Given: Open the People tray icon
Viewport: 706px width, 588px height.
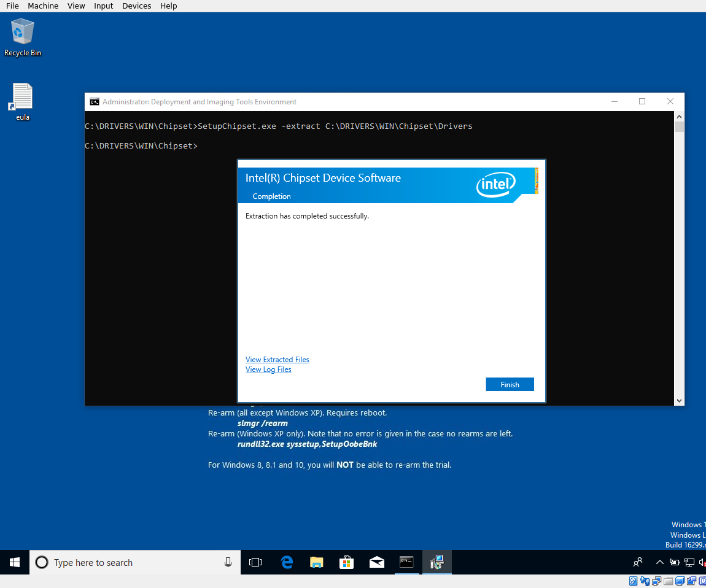Looking at the screenshot, I should point(638,562).
